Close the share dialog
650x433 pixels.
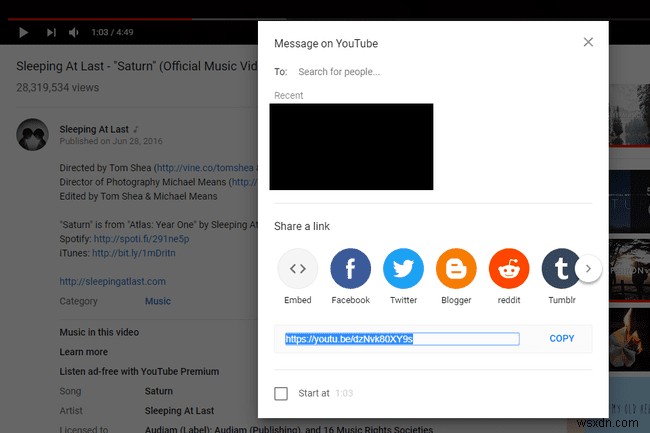588,42
